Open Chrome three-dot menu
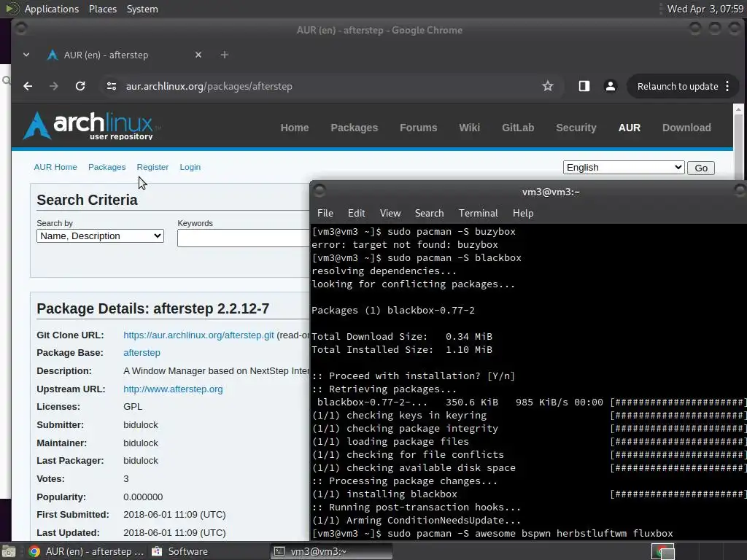 (x=727, y=86)
